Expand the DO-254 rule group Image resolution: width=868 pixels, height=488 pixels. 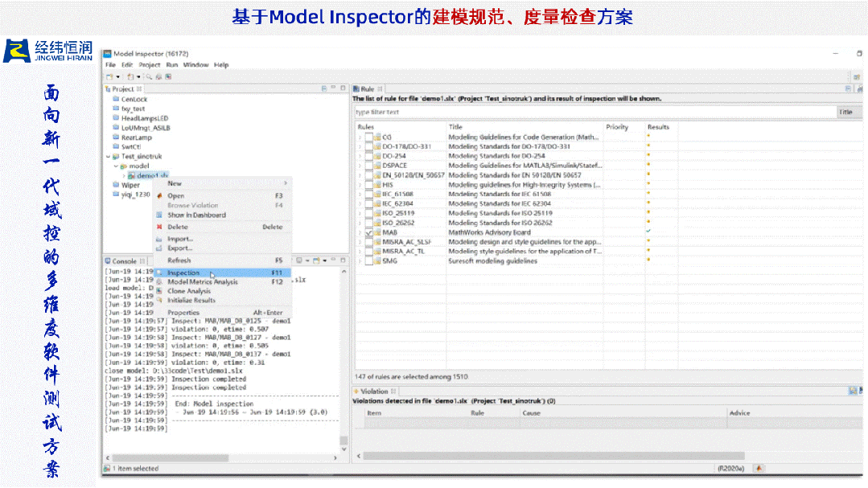pyautogui.click(x=360, y=156)
